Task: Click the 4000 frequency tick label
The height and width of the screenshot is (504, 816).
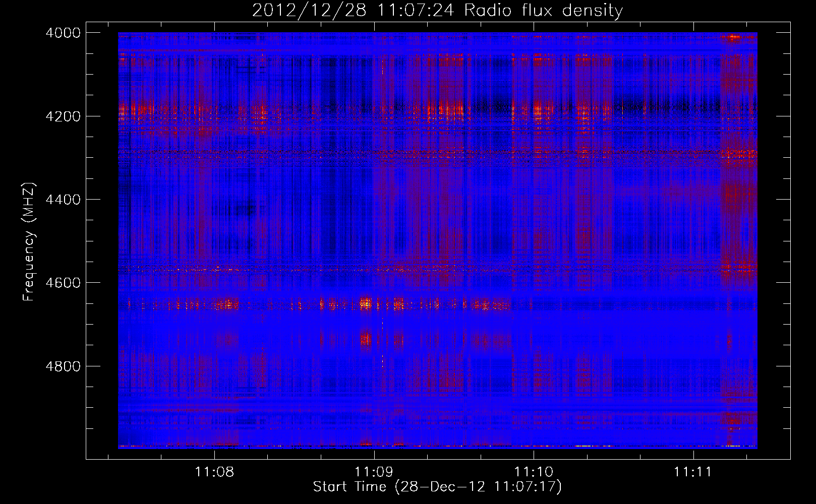Action: coord(63,33)
